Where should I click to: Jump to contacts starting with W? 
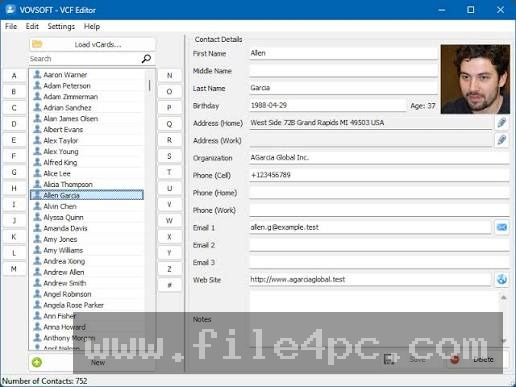[169, 221]
